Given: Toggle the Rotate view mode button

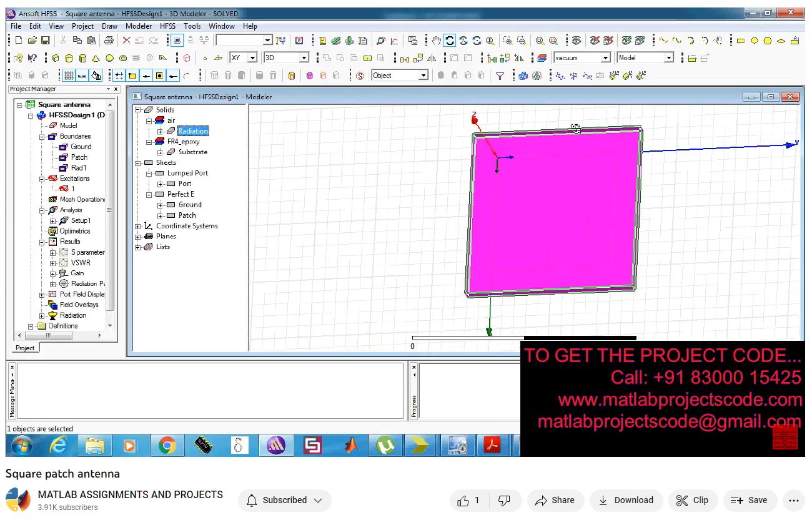Looking at the screenshot, I should pyautogui.click(x=450, y=41).
